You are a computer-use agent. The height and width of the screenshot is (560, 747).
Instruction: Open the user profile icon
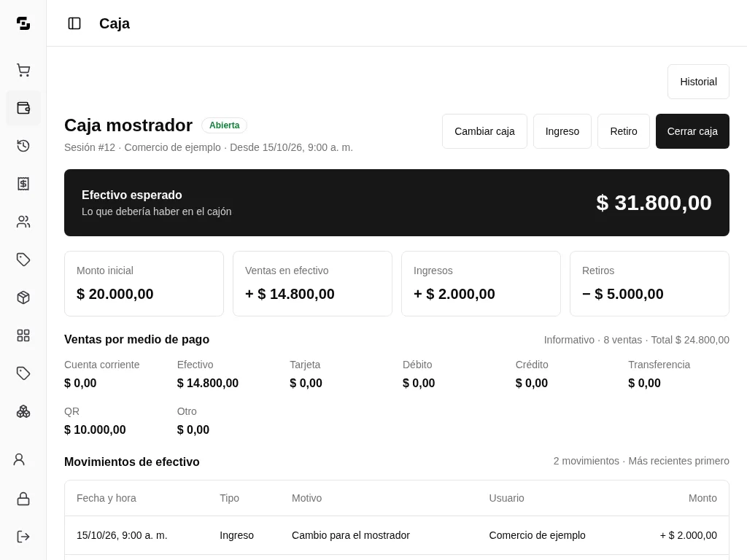click(19, 459)
